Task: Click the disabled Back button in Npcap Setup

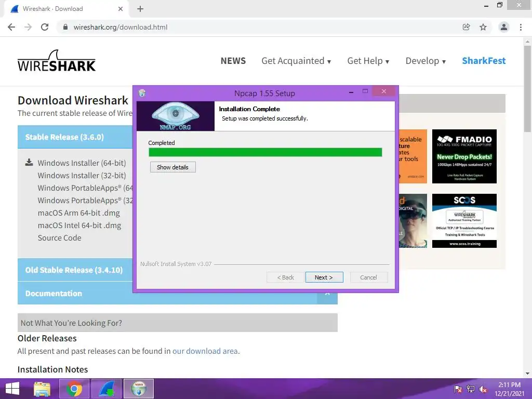Action: point(285,277)
